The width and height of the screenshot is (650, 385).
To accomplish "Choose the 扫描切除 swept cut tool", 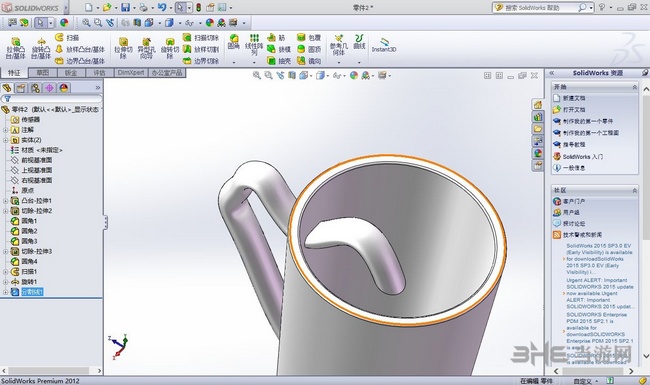I will point(201,38).
